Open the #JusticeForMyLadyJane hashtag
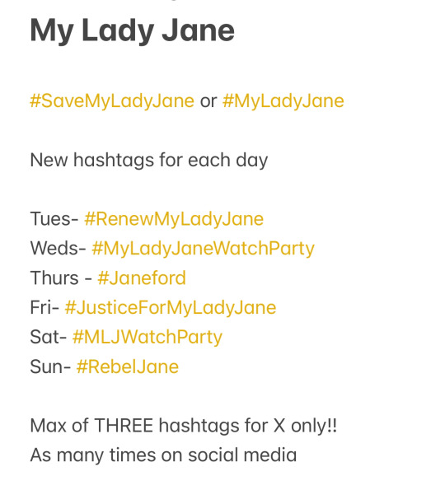This screenshot has width=445, height=504. coord(171,308)
